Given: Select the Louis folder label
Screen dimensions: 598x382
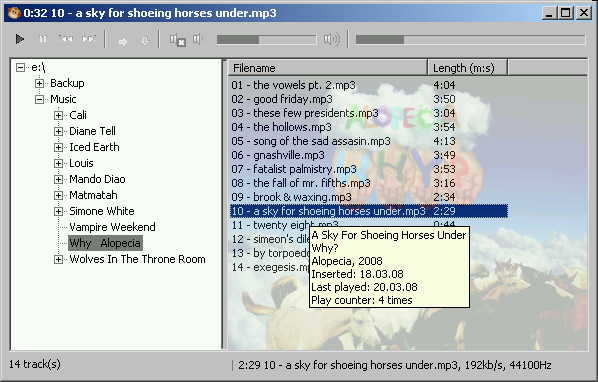Looking at the screenshot, I should point(81,163).
